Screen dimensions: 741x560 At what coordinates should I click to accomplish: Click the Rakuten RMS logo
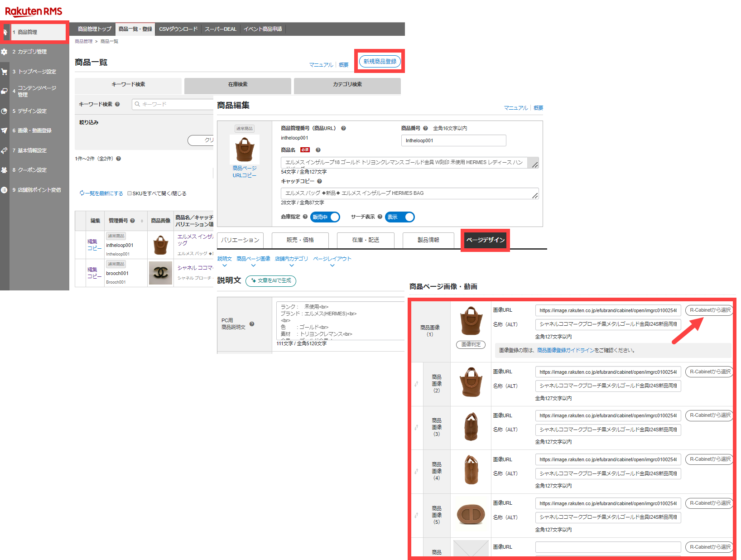coord(34,11)
